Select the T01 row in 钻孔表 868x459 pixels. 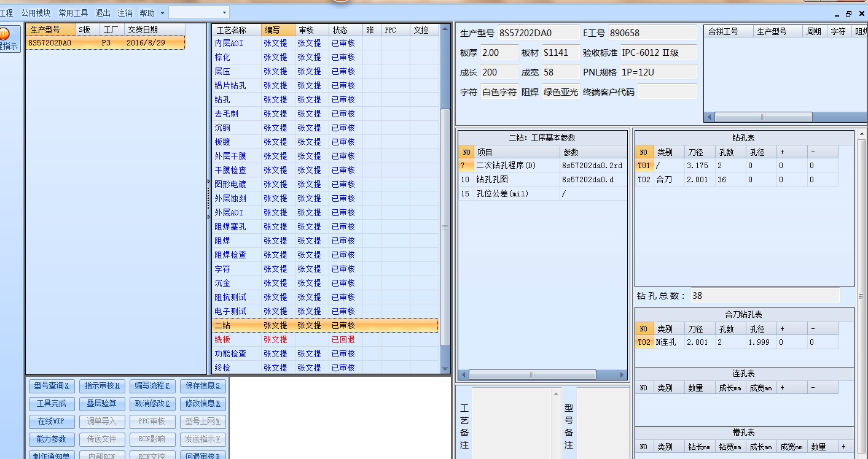tap(737, 165)
